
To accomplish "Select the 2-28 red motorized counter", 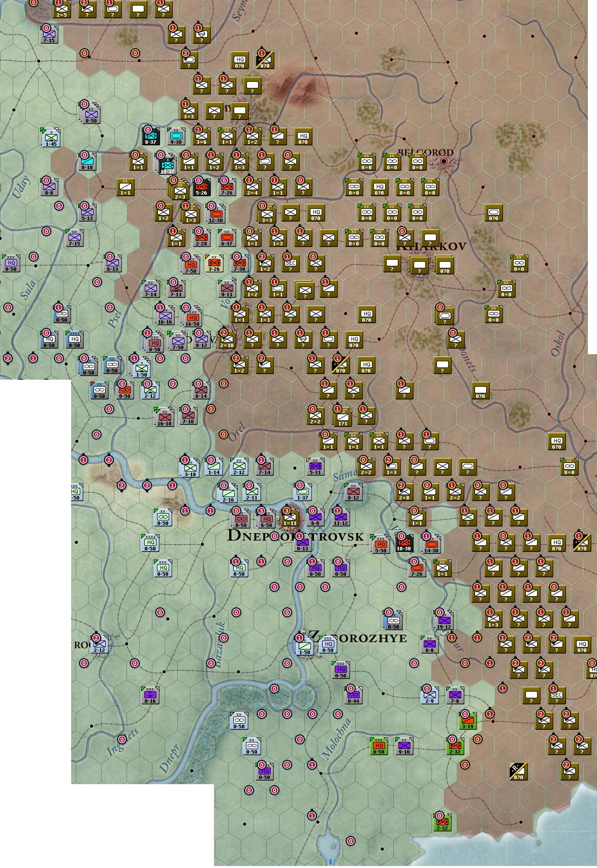I will pos(201,237).
